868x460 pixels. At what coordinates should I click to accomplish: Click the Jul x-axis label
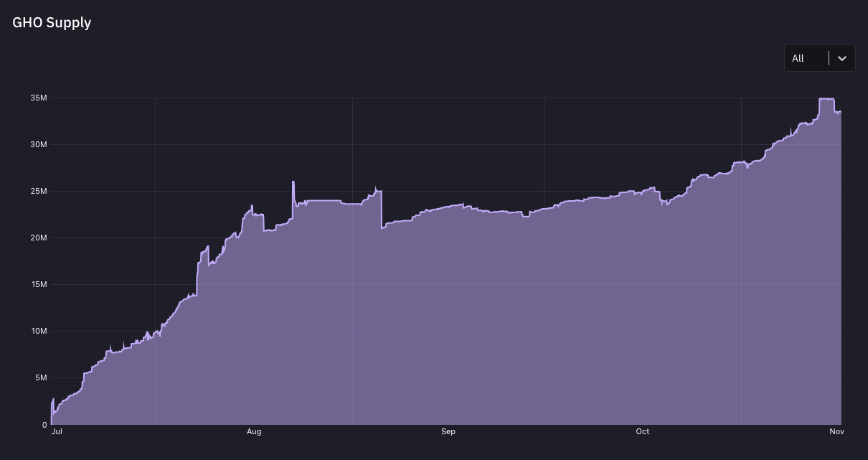[57, 431]
